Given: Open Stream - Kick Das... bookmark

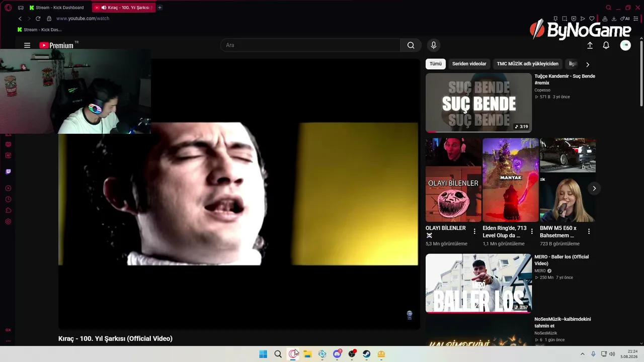Looking at the screenshot, I should [x=39, y=30].
